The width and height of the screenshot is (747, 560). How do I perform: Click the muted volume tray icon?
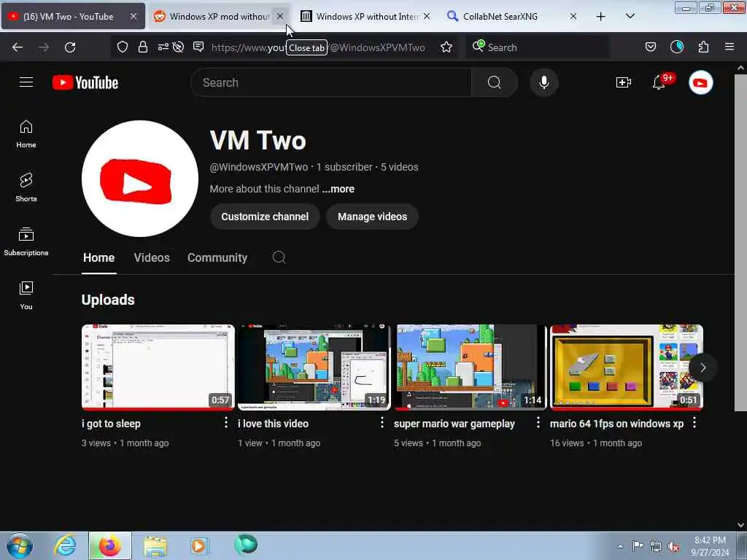tap(673, 547)
